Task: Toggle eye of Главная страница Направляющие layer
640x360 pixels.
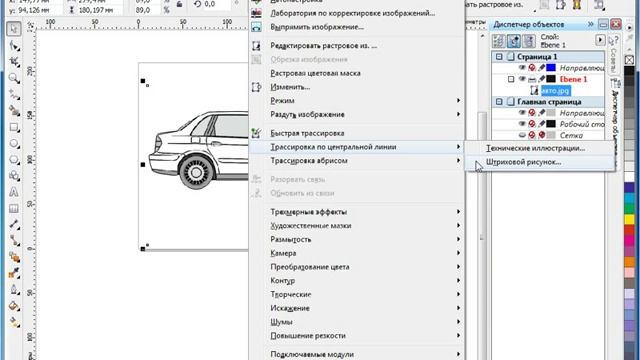Action: click(x=522, y=113)
